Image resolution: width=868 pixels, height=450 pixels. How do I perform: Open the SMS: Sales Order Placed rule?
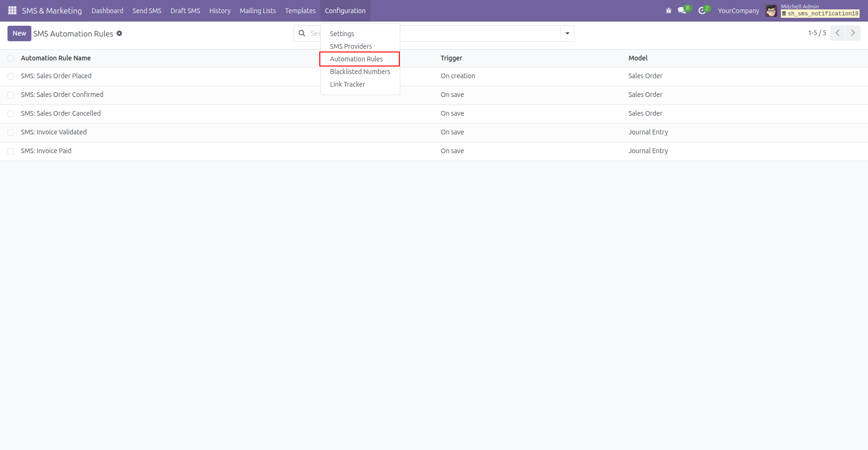[56, 76]
